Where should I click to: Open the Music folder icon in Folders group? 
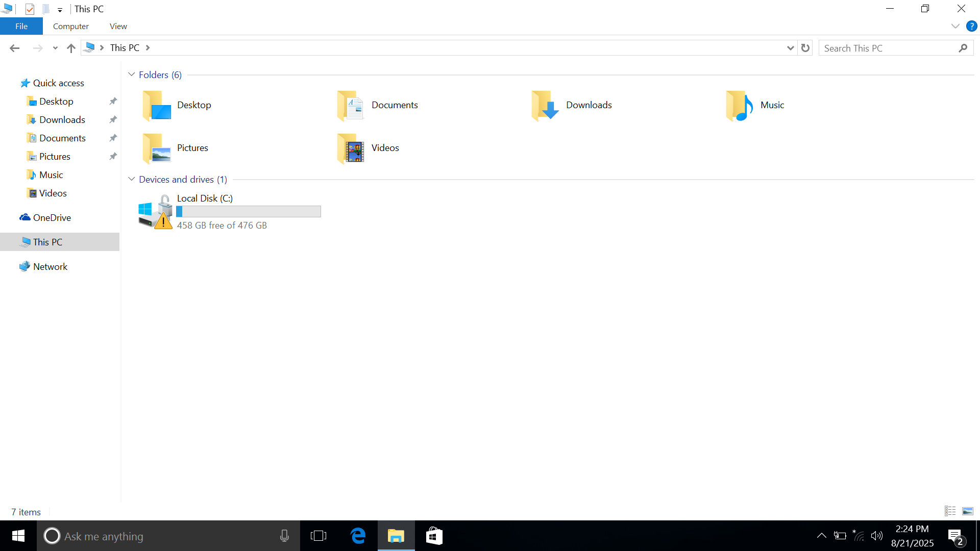[x=740, y=106]
